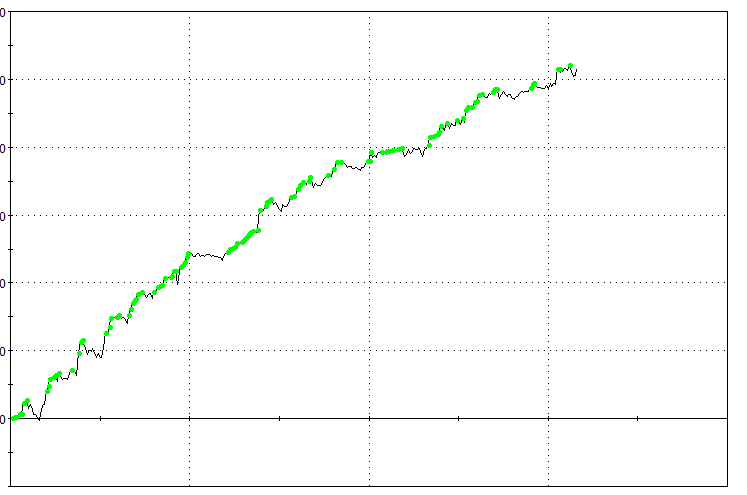
Task: Click the green marker just before the flat plateau
Action: pos(189,254)
